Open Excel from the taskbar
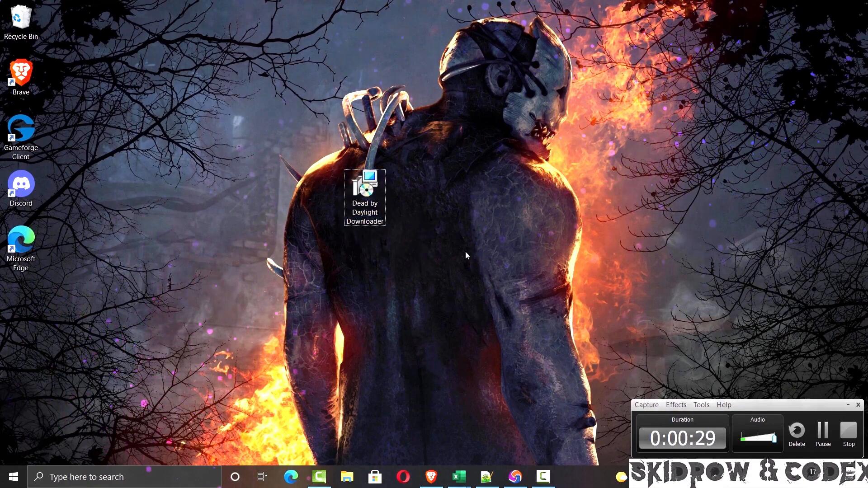The image size is (868, 488). [459, 477]
